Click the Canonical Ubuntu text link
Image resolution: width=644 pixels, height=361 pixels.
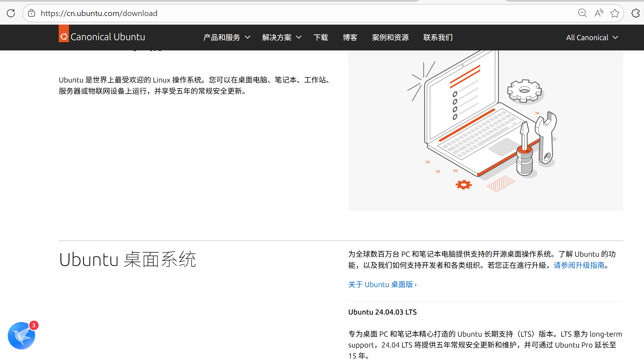108,37
